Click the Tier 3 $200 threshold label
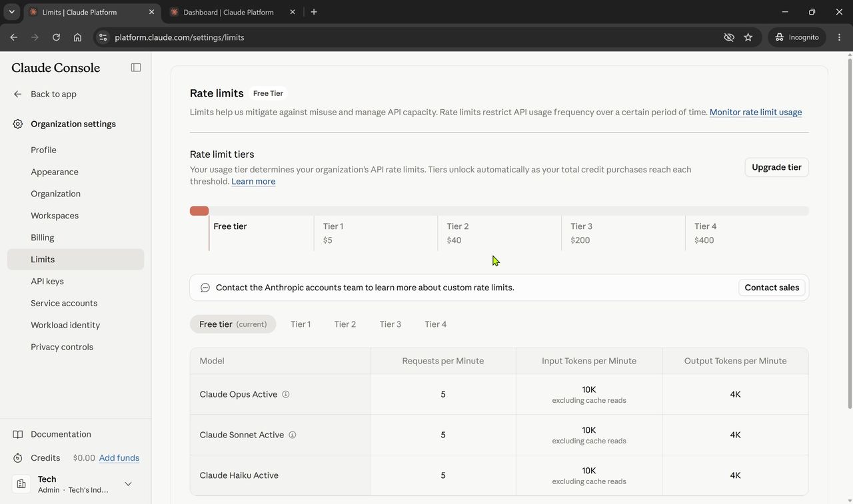Screen dimensions: 853x504 [582, 233]
